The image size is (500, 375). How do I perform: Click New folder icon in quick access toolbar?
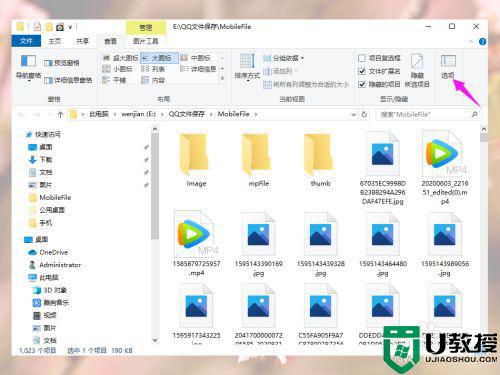[x=49, y=27]
